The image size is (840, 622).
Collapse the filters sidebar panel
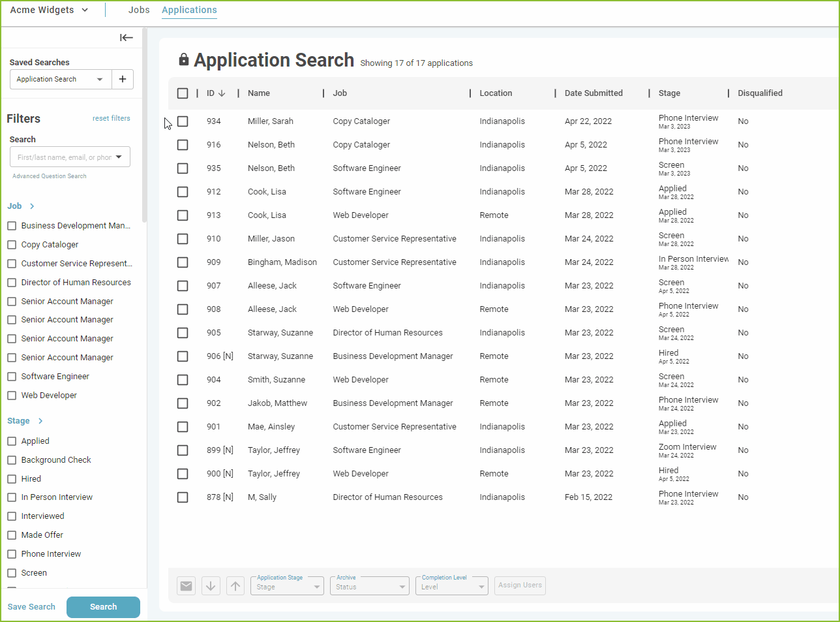tap(126, 37)
